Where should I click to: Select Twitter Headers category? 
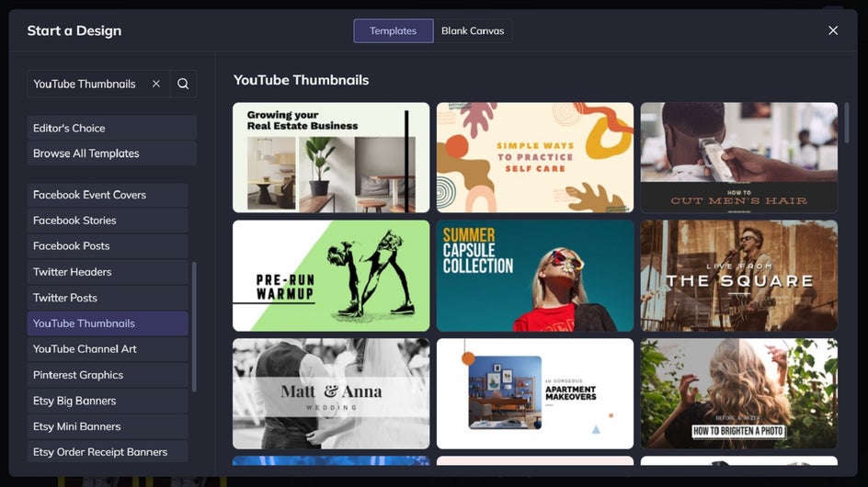[107, 272]
